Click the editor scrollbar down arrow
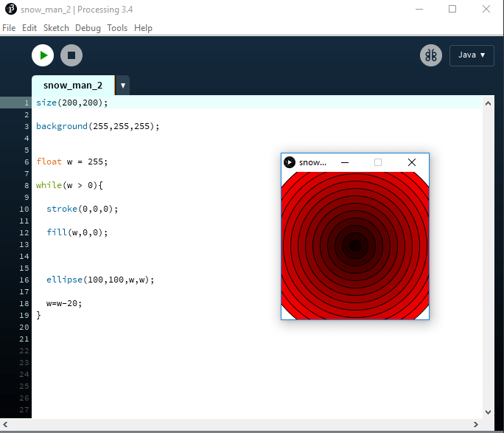 click(x=488, y=412)
